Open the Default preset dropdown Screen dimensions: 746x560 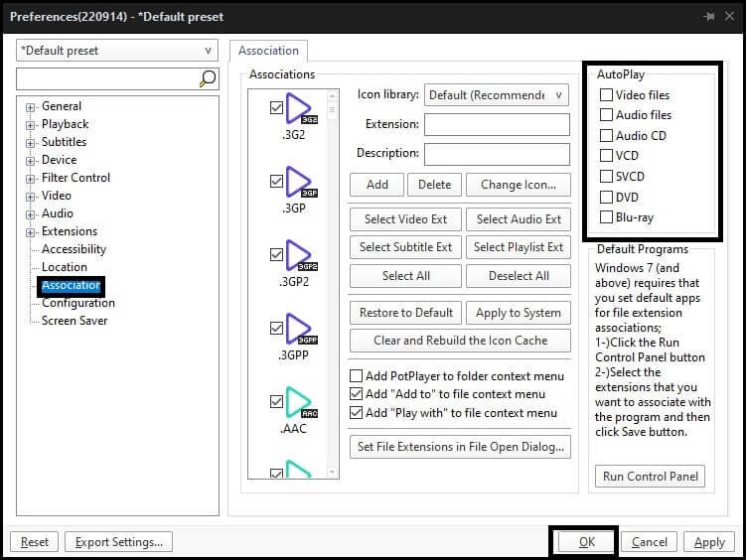[117, 51]
